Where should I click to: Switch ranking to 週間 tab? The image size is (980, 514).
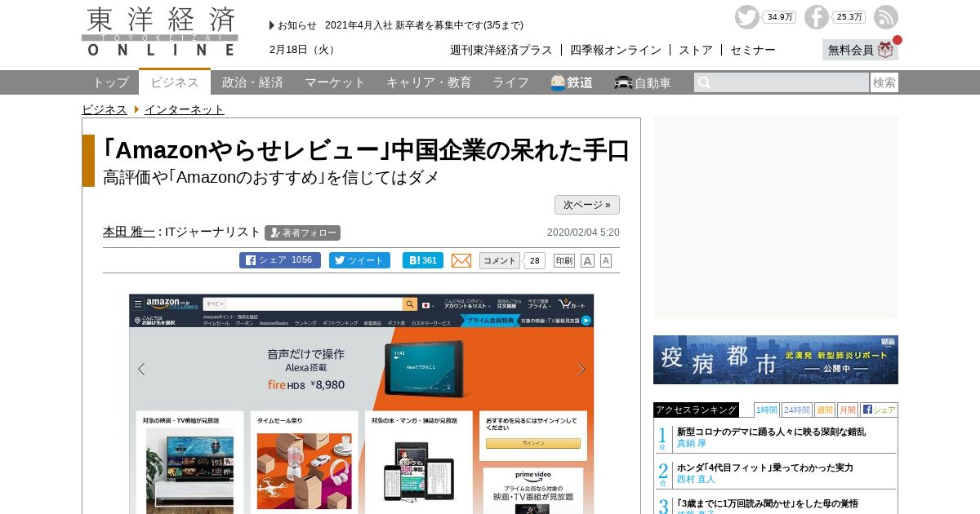[x=825, y=410]
